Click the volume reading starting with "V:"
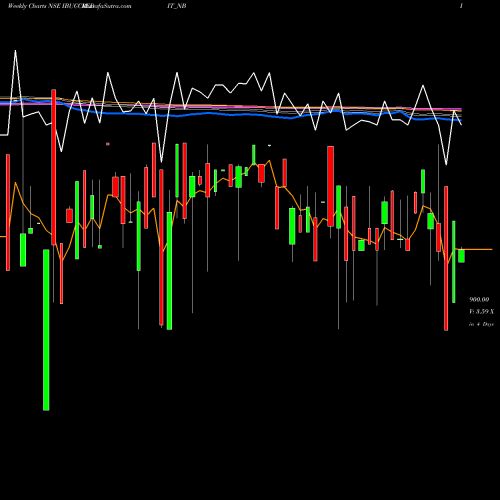The width and height of the screenshot is (500, 500). 481,311
